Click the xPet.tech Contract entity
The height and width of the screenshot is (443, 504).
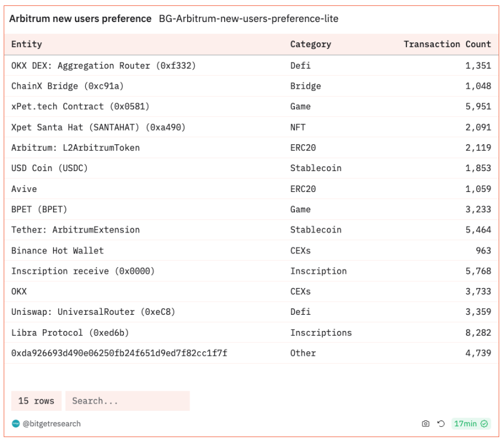(x=80, y=106)
